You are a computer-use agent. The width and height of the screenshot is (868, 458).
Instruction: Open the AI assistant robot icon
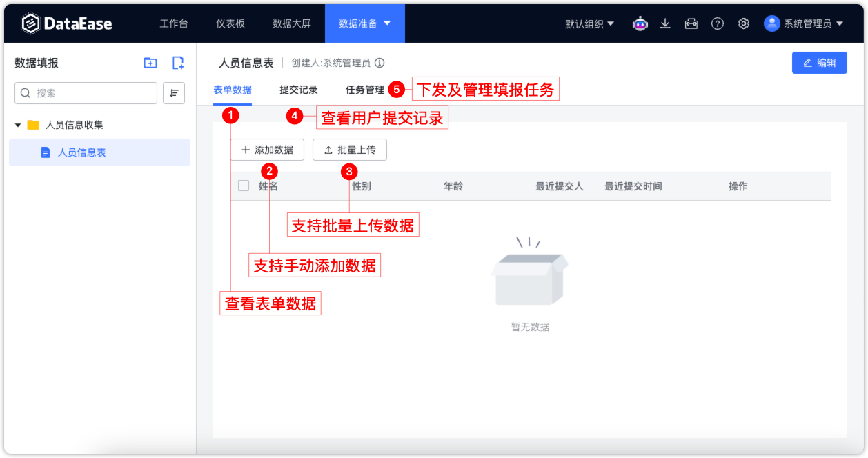point(640,23)
